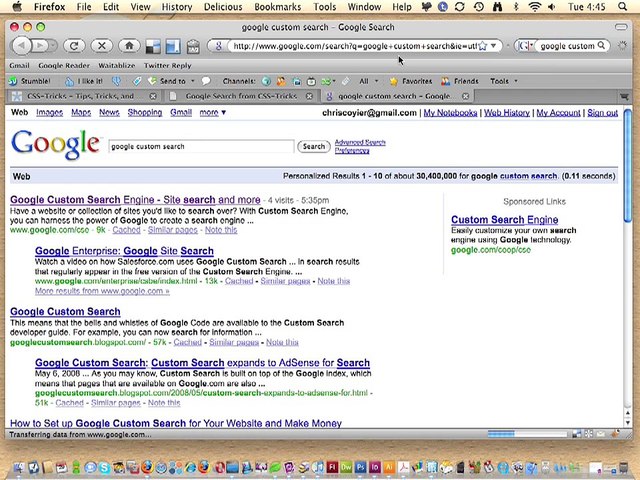Viewport: 640px width, 480px height.
Task: Open the search engine selector dropdown
Action: [525, 46]
